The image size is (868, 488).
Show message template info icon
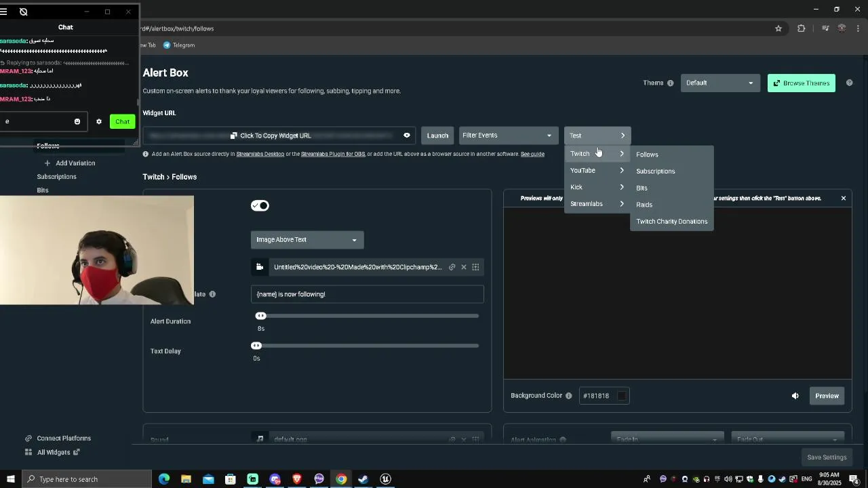pos(212,294)
